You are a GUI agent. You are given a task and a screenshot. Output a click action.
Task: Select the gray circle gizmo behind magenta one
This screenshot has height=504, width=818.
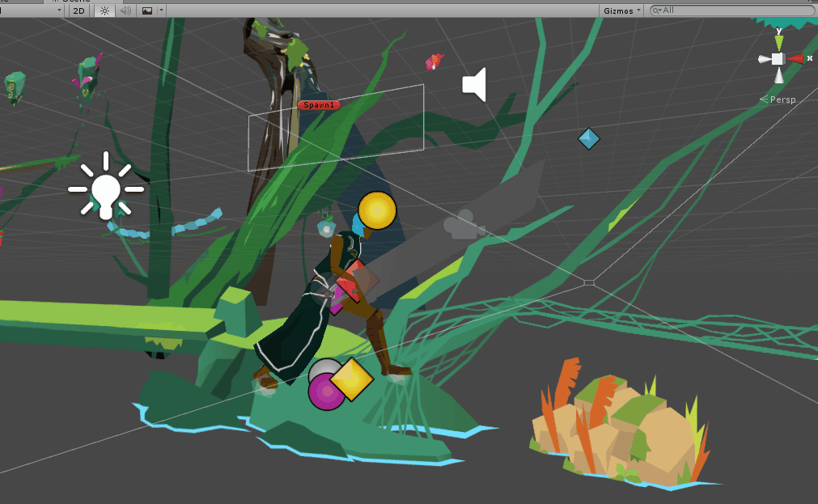click(x=321, y=368)
